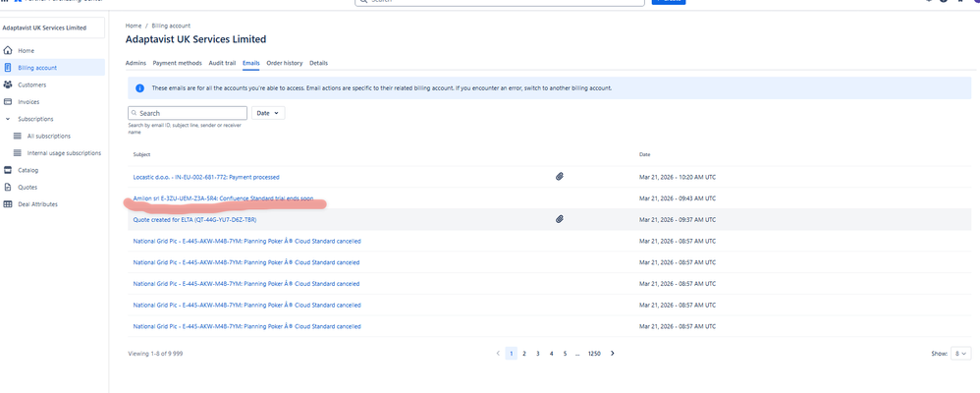Open the Audit trail tab
980x393 pixels.
click(223, 63)
